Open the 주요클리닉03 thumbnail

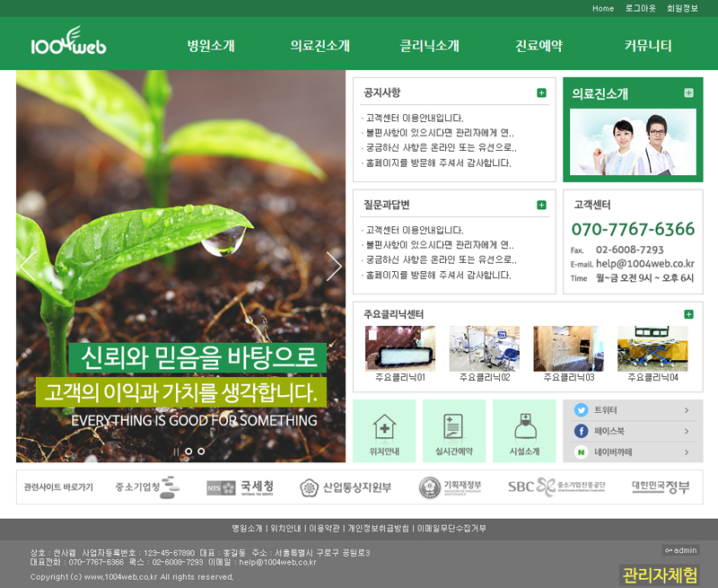tap(568, 349)
